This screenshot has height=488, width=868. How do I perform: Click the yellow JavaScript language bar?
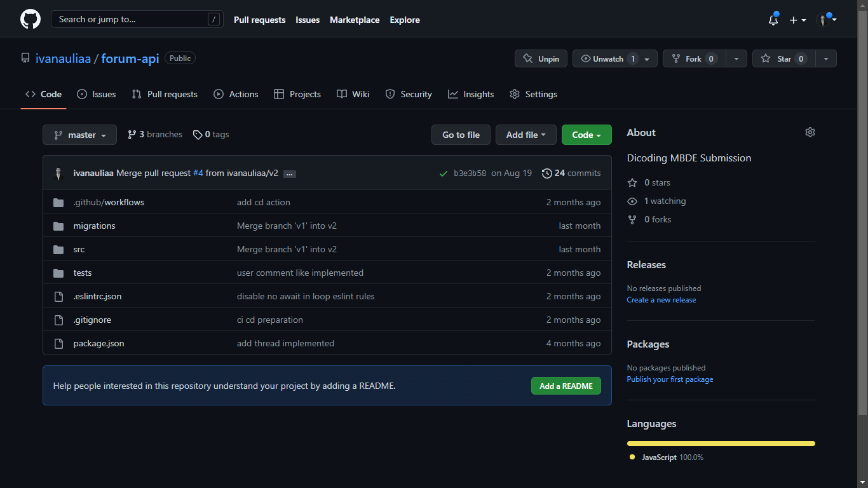coord(721,444)
